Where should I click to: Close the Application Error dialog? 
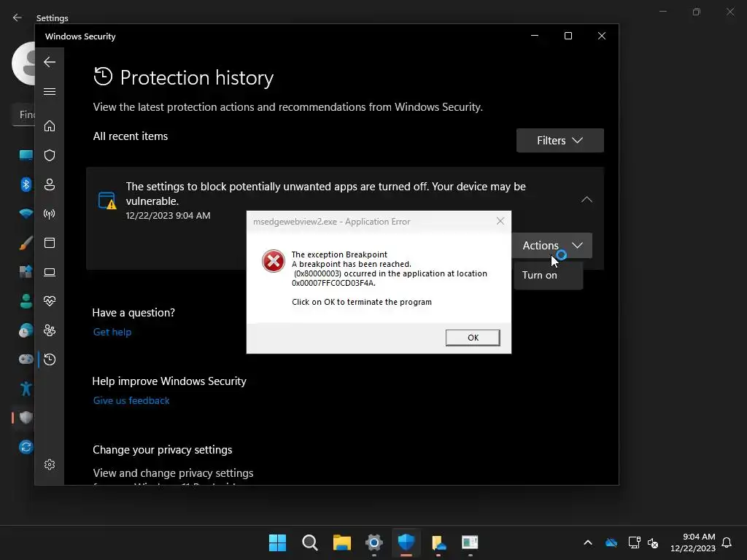500,221
